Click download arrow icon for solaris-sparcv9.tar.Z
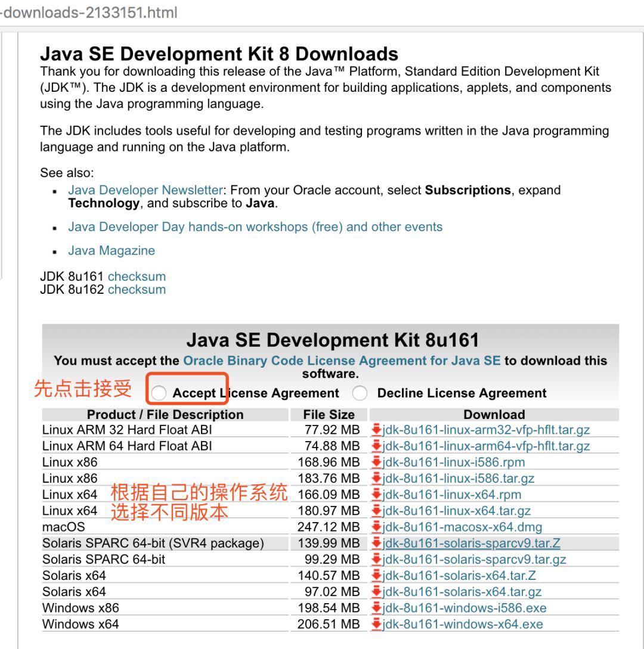This screenshot has width=644, height=649. tap(376, 543)
